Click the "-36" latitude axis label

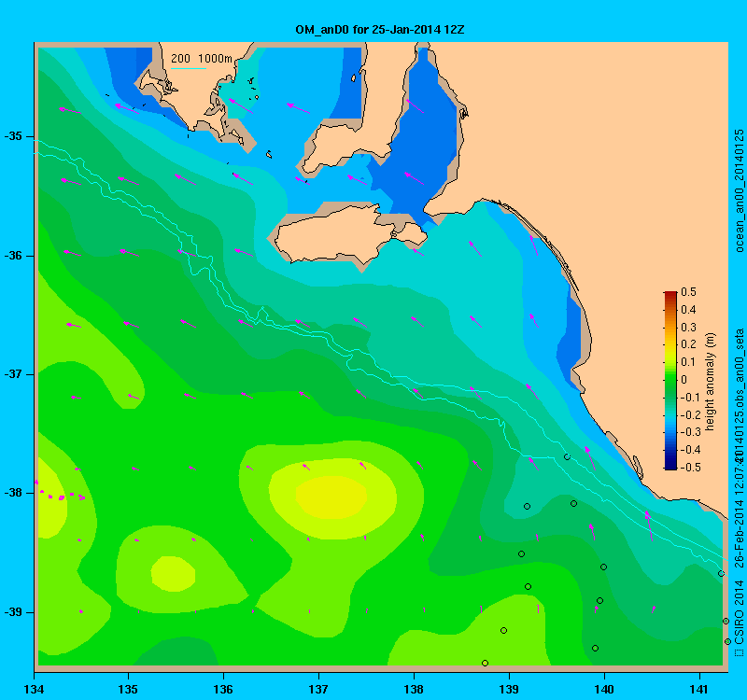coord(13,256)
